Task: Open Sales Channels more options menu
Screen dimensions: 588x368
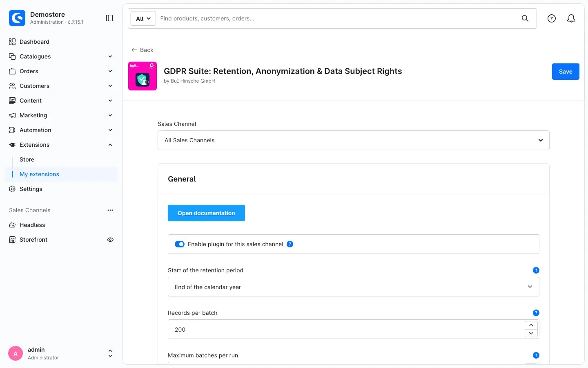Action: (110, 210)
